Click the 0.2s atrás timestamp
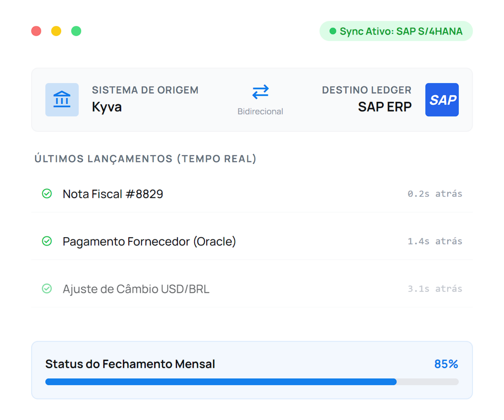Viewport: 504px width, 420px height. click(x=435, y=194)
